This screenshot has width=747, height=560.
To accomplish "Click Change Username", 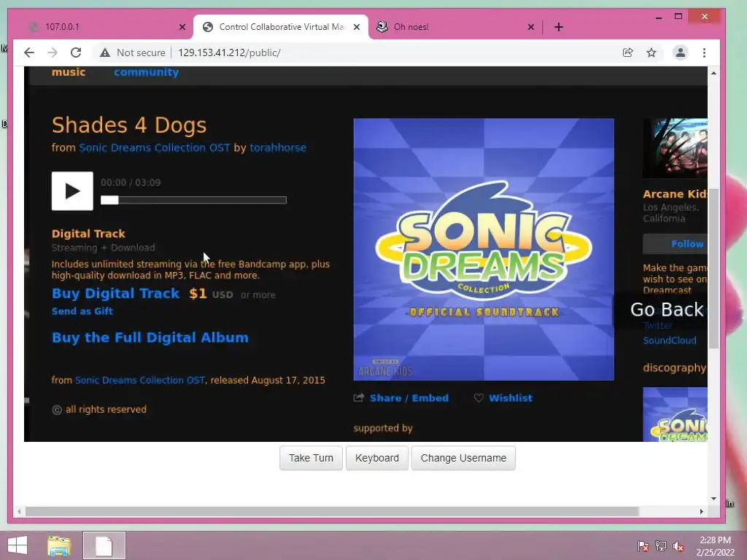I will coord(463,458).
